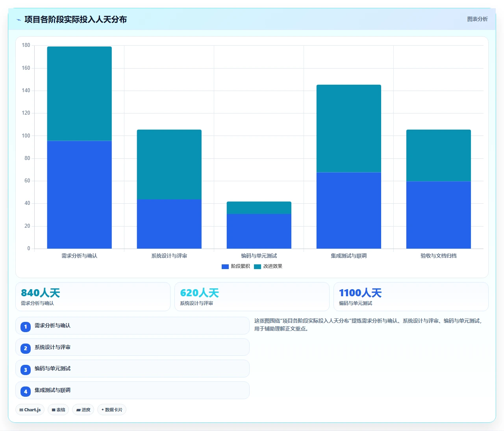Toggle the 改进效果 legend entry

[268, 266]
